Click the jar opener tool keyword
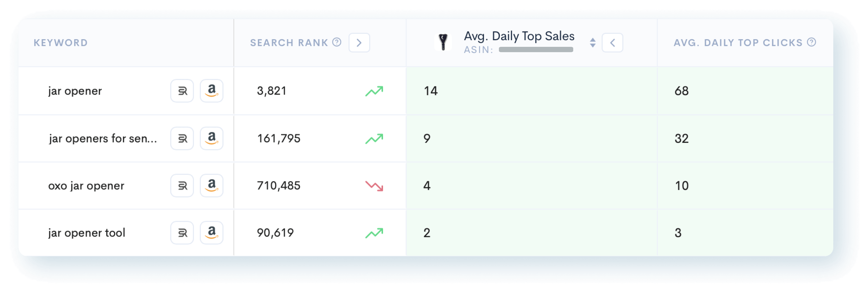 click(x=87, y=233)
